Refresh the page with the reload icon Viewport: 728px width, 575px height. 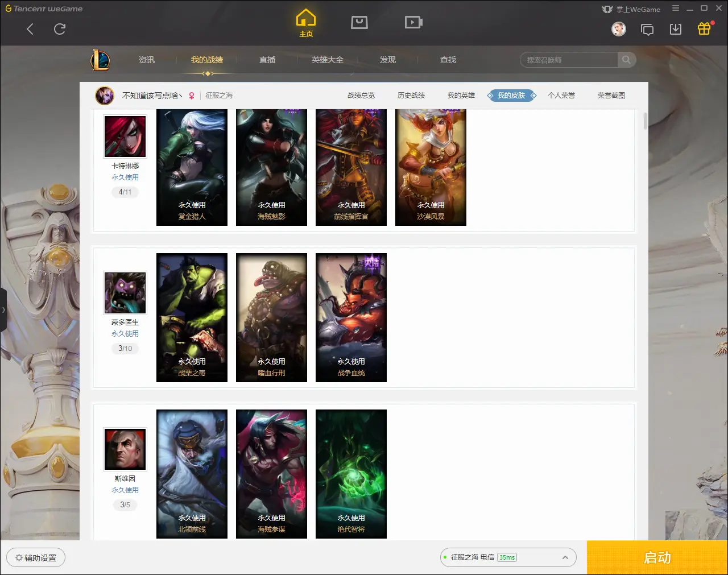60,29
